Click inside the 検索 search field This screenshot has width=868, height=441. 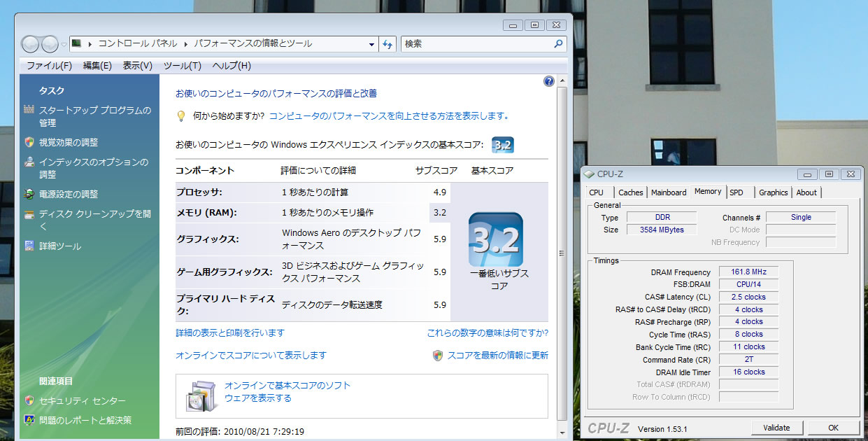click(x=477, y=44)
